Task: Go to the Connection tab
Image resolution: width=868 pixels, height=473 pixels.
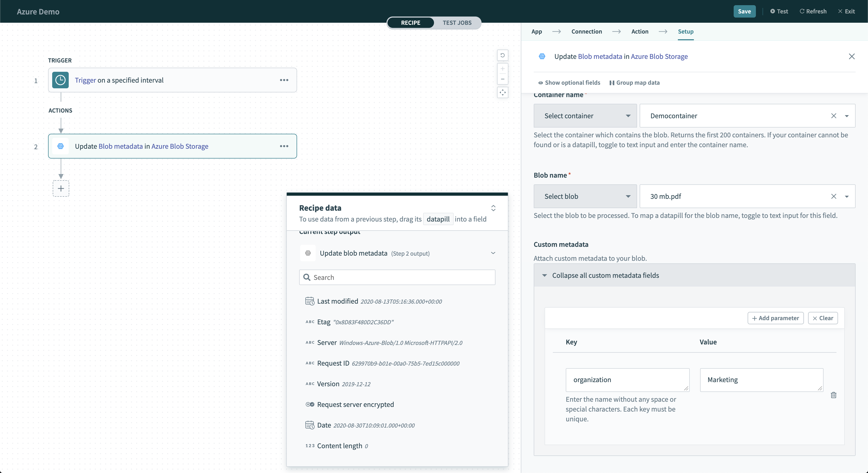Action: pyautogui.click(x=586, y=32)
